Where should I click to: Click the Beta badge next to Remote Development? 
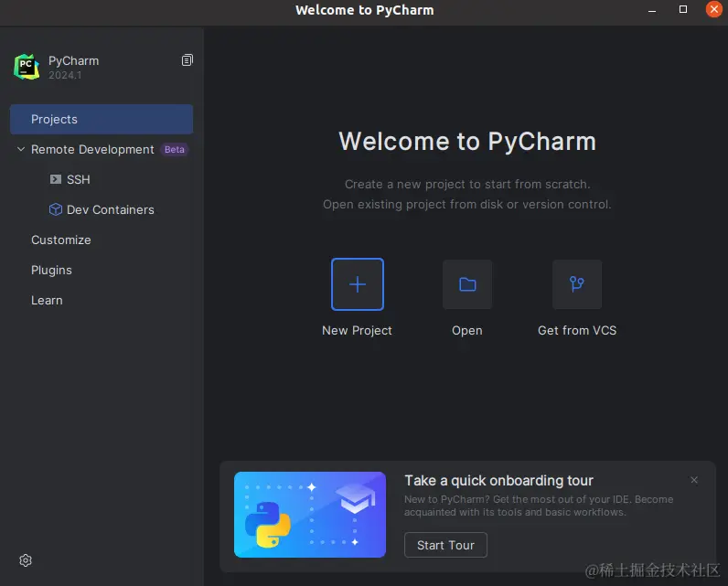(175, 149)
